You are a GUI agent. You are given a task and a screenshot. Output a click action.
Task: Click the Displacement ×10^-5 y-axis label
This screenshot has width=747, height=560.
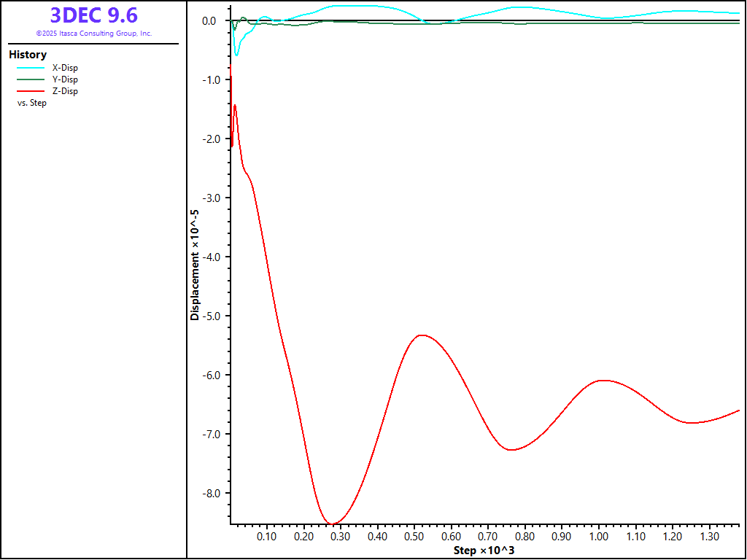click(x=195, y=265)
